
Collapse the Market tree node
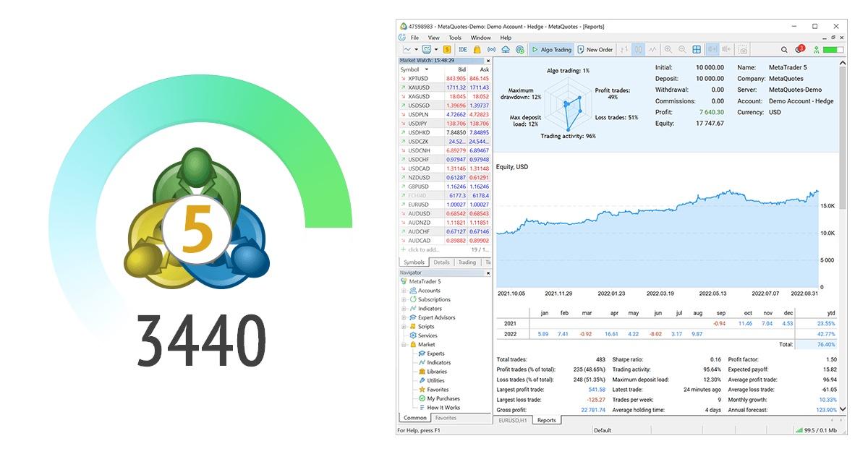point(404,345)
